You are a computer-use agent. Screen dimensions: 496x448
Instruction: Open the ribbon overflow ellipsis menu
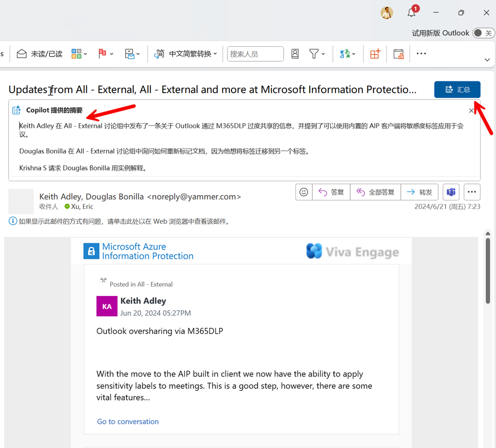point(421,54)
